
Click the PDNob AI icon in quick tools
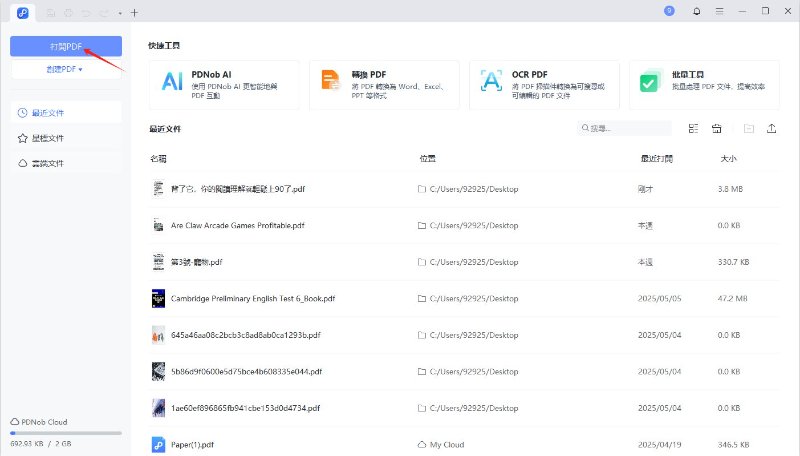tap(172, 81)
